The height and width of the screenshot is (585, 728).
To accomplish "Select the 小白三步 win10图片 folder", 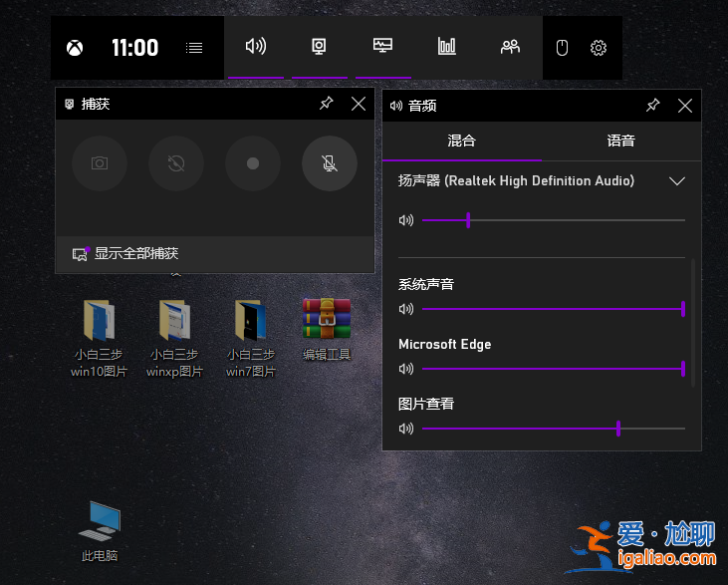I will (x=99, y=338).
